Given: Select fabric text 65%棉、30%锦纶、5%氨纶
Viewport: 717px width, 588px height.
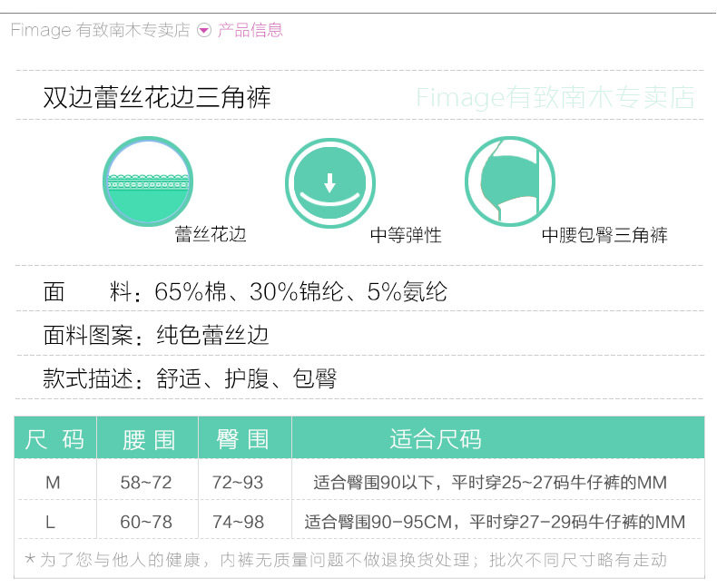Looking at the screenshot, I should pos(300,291).
